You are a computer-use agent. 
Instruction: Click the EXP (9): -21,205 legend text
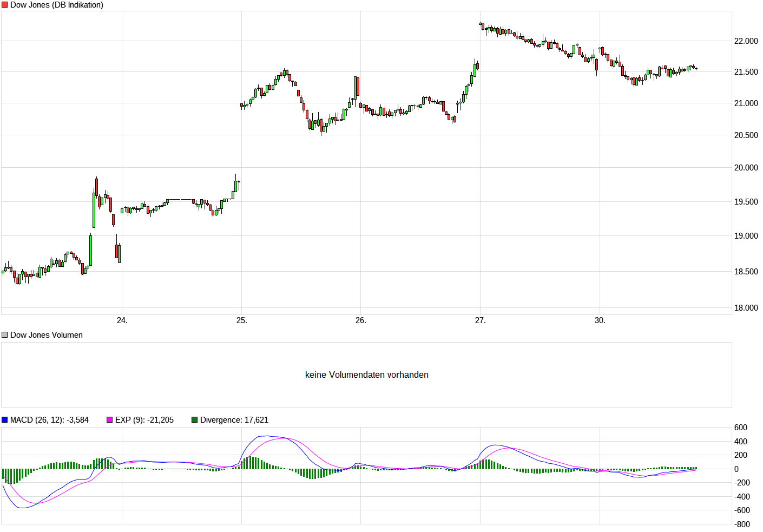click(x=144, y=419)
